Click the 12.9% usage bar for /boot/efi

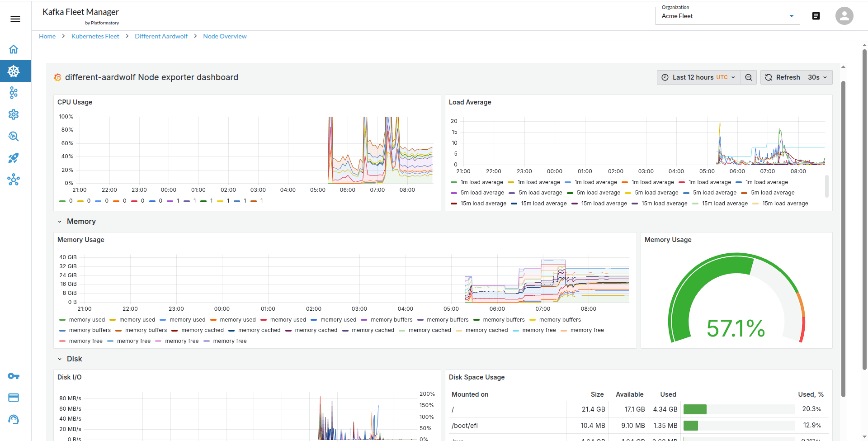(x=739, y=426)
